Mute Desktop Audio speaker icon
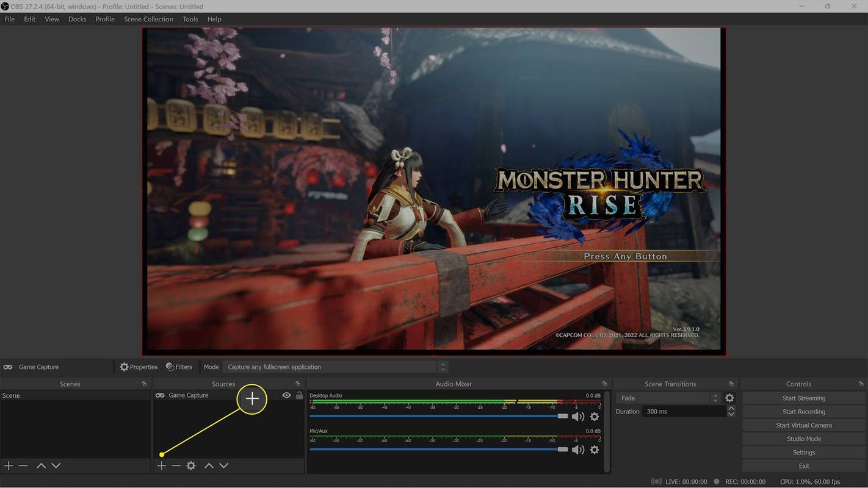This screenshot has width=868, height=488. pos(577,417)
